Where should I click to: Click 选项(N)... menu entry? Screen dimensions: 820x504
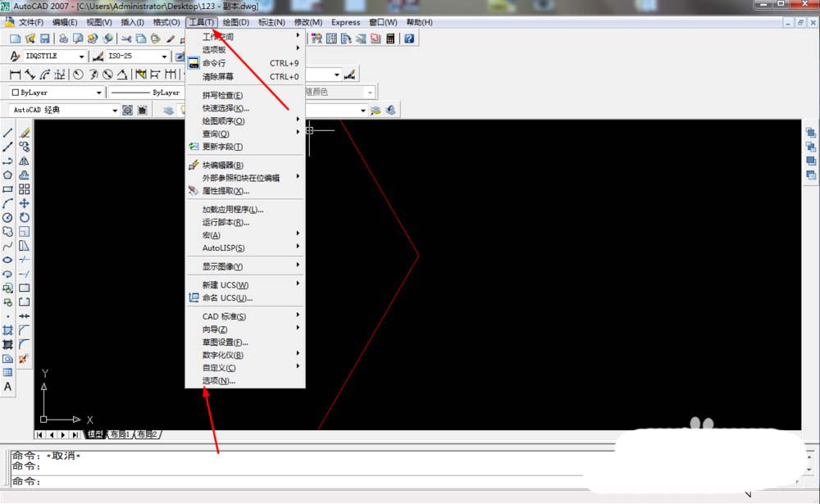(245, 380)
